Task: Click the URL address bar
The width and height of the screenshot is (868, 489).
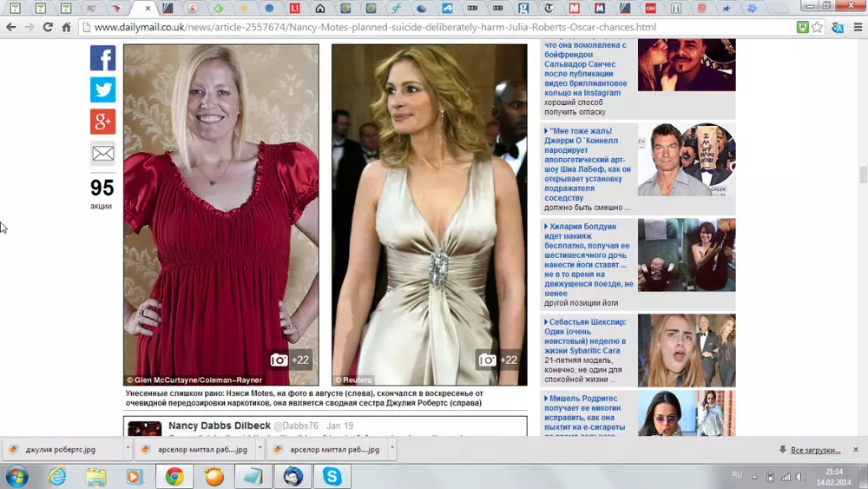Action: click(x=434, y=27)
